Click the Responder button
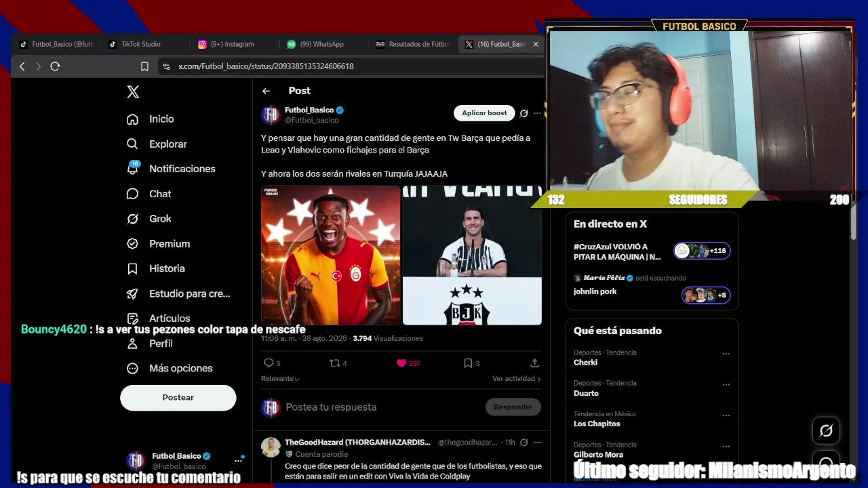This screenshot has height=488, width=868. pyautogui.click(x=513, y=407)
